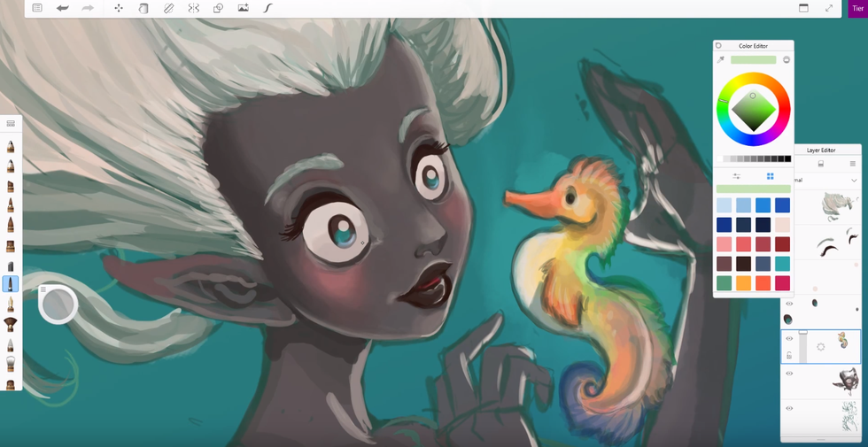Expand the layer blend mode dropdown
Image resolution: width=868 pixels, height=447 pixels.
(x=854, y=181)
